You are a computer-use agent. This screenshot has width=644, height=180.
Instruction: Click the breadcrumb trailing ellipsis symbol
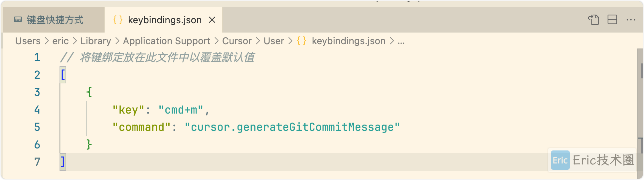pos(401,41)
